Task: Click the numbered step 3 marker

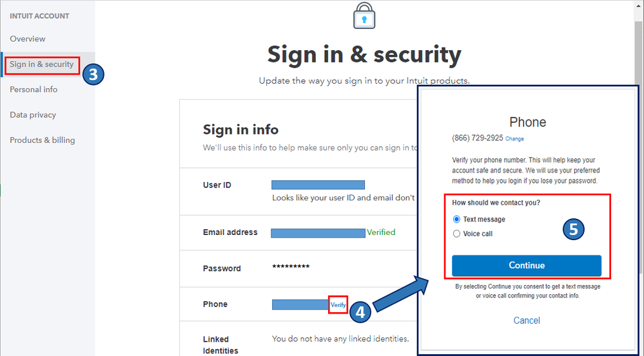Action: tap(93, 74)
